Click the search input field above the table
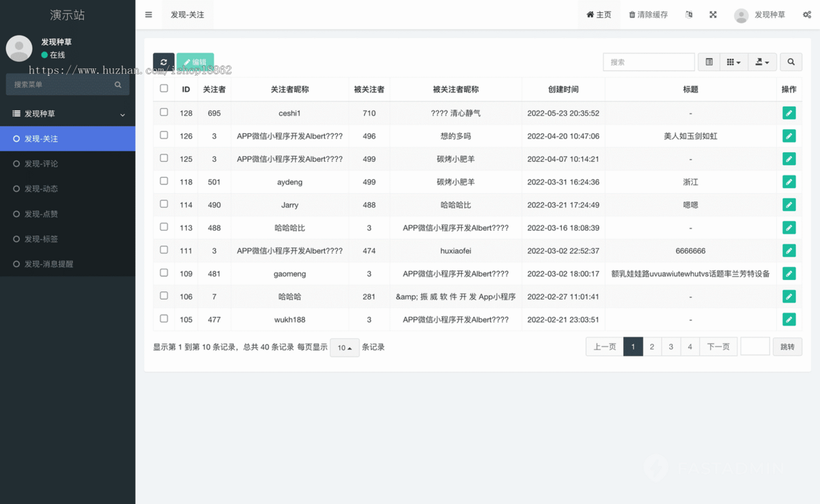This screenshot has width=820, height=504. tap(648, 61)
